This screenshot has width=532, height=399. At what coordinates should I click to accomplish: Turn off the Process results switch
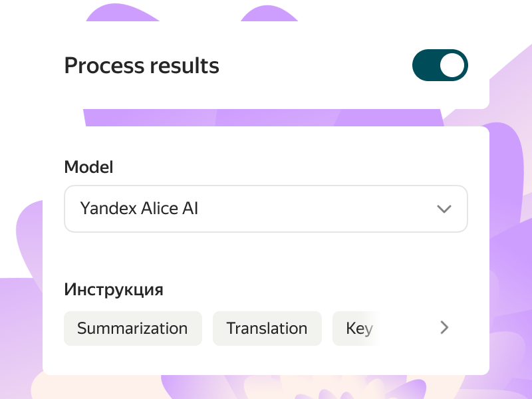click(x=440, y=65)
